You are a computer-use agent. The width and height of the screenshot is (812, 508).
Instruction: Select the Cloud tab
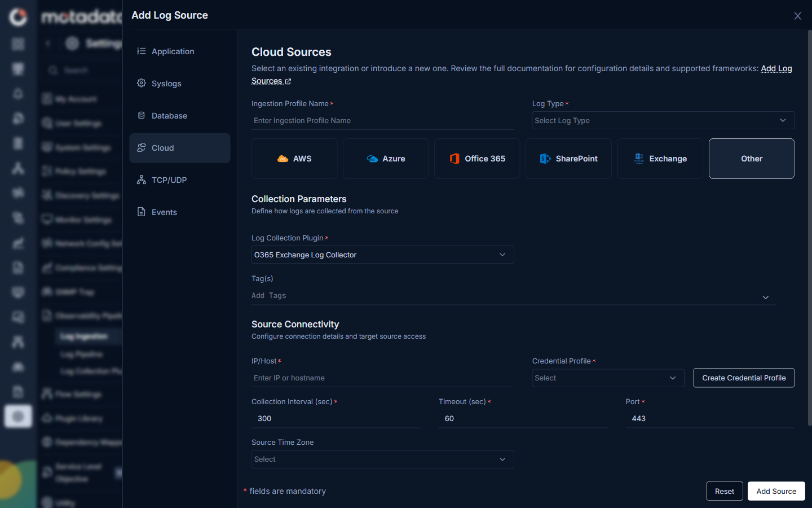pos(180,148)
